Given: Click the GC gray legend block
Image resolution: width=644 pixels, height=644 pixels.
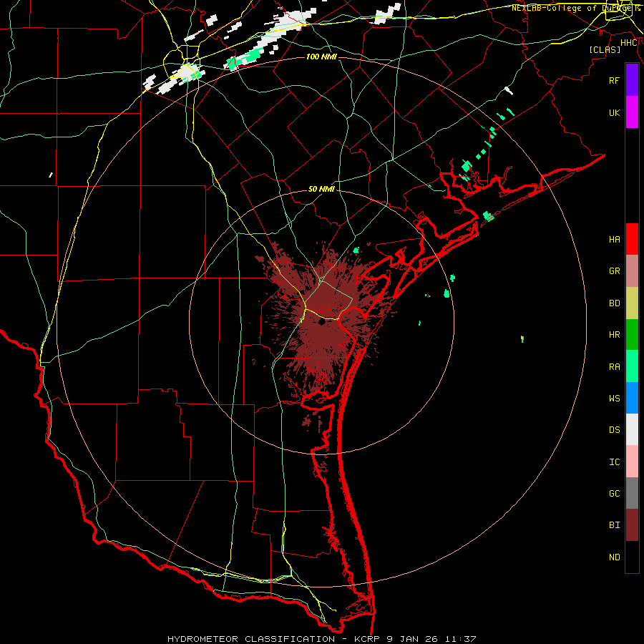Looking at the screenshot, I should [x=632, y=493].
